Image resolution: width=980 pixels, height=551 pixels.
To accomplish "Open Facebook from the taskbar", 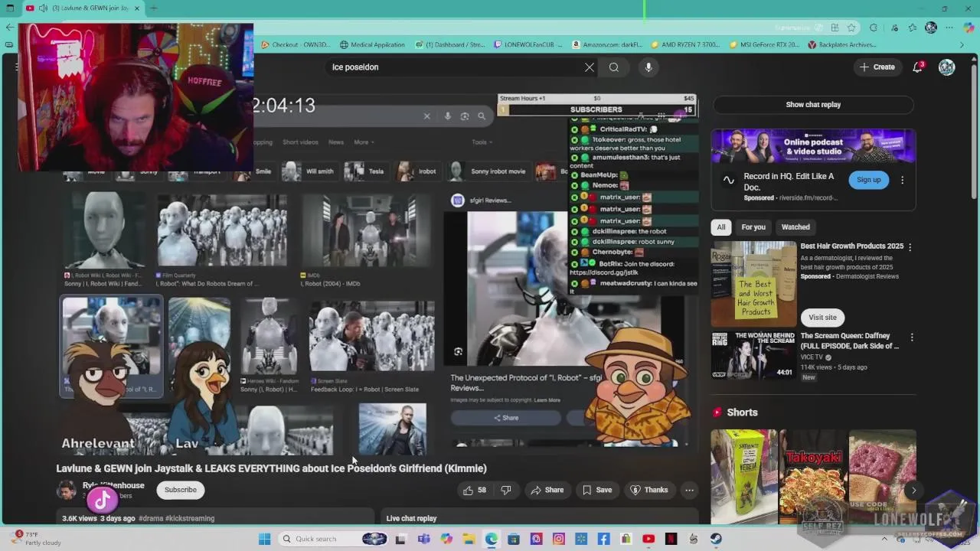I will coord(604,539).
